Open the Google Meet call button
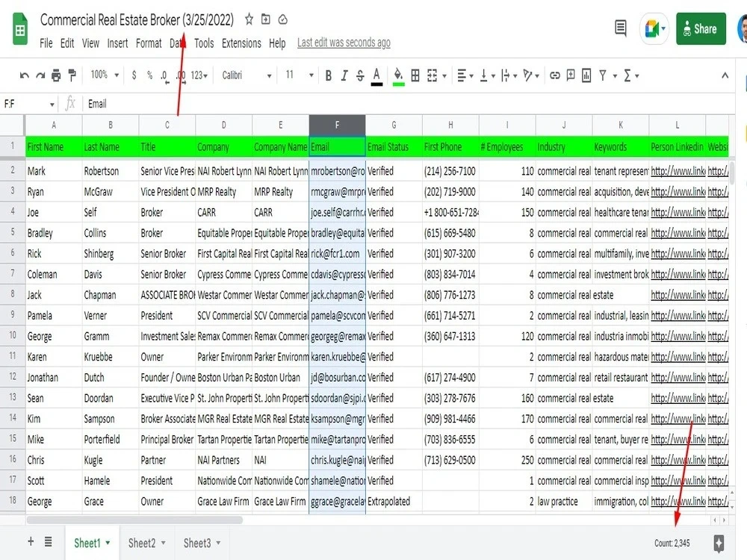The image size is (747, 560). tap(654, 28)
